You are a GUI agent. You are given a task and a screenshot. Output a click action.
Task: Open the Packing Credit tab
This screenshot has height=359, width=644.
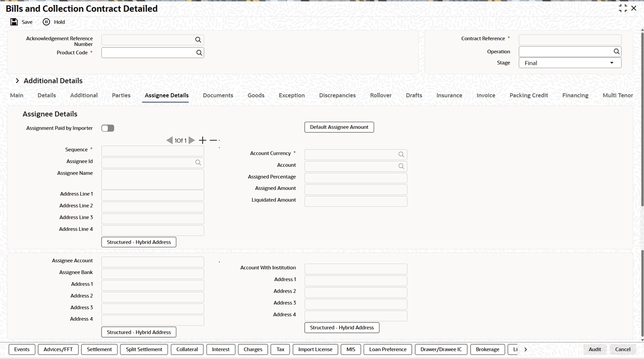pos(529,95)
